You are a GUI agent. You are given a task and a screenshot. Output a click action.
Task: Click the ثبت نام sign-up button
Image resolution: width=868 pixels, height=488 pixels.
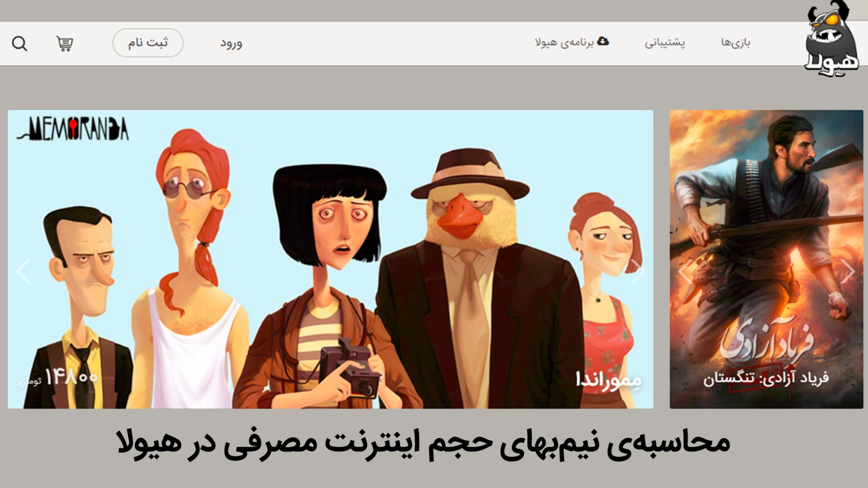(x=148, y=43)
